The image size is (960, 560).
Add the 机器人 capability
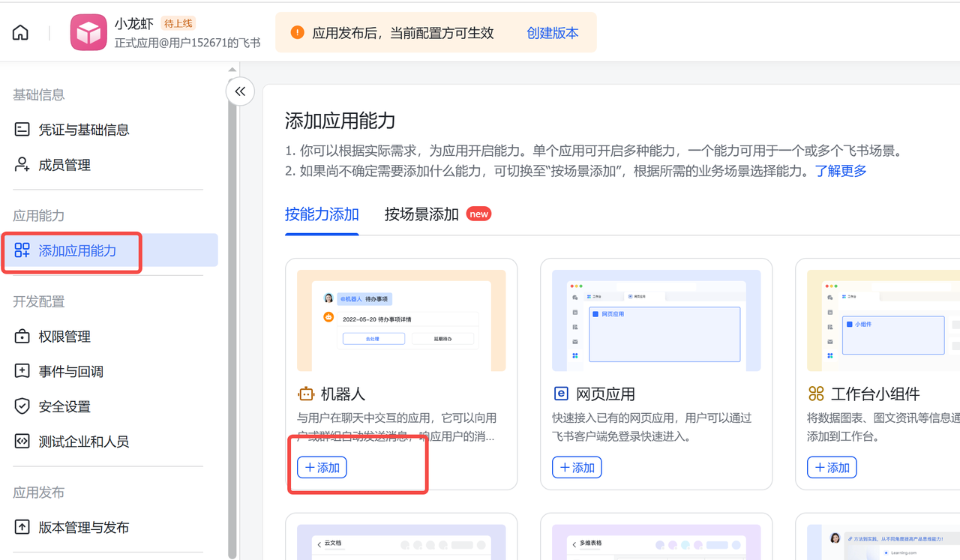pos(322,467)
